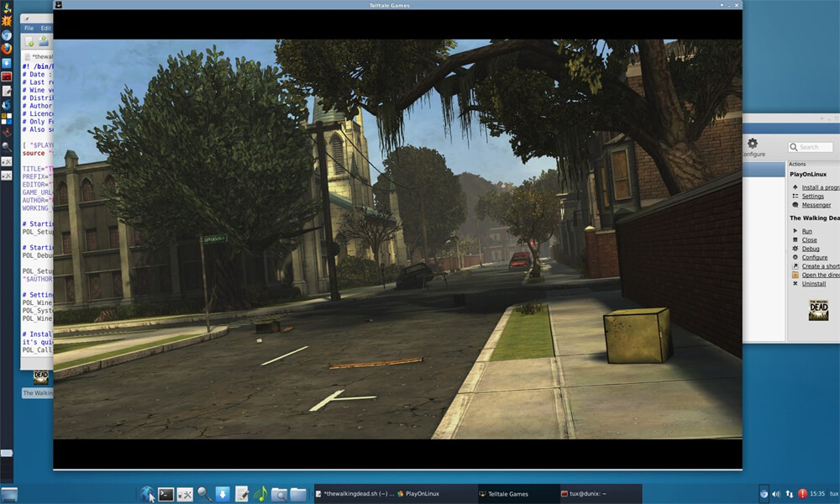Screen dimensions: 840x504
Task: Launch Firefox from the left dock
Action: pos(7,49)
